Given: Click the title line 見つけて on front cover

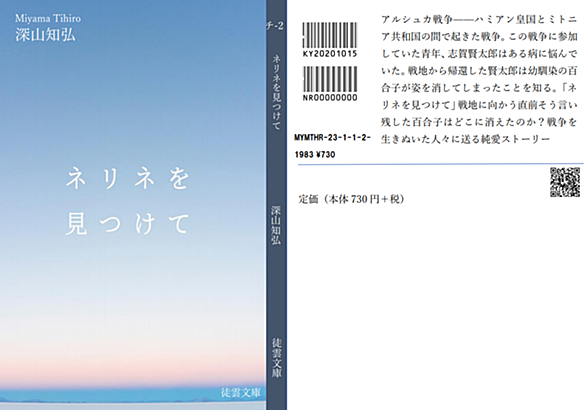Looking at the screenshot, I should [x=128, y=224].
